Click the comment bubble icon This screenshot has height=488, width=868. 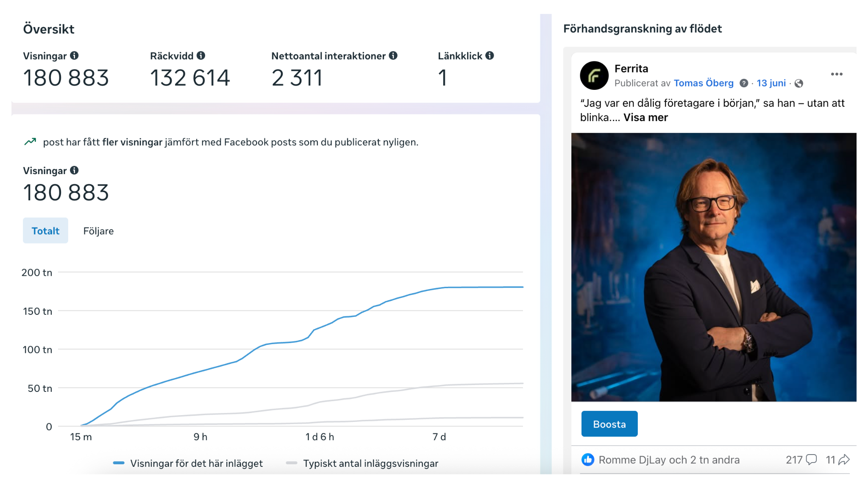tap(811, 460)
